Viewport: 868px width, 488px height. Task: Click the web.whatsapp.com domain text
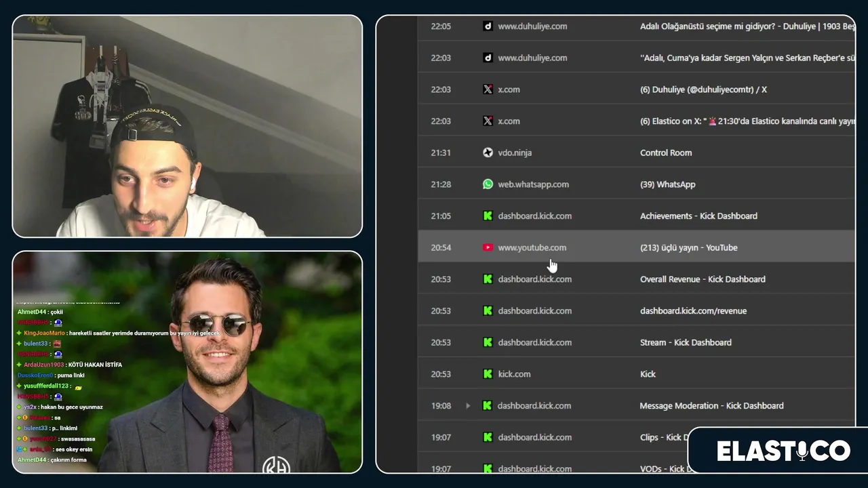533,184
